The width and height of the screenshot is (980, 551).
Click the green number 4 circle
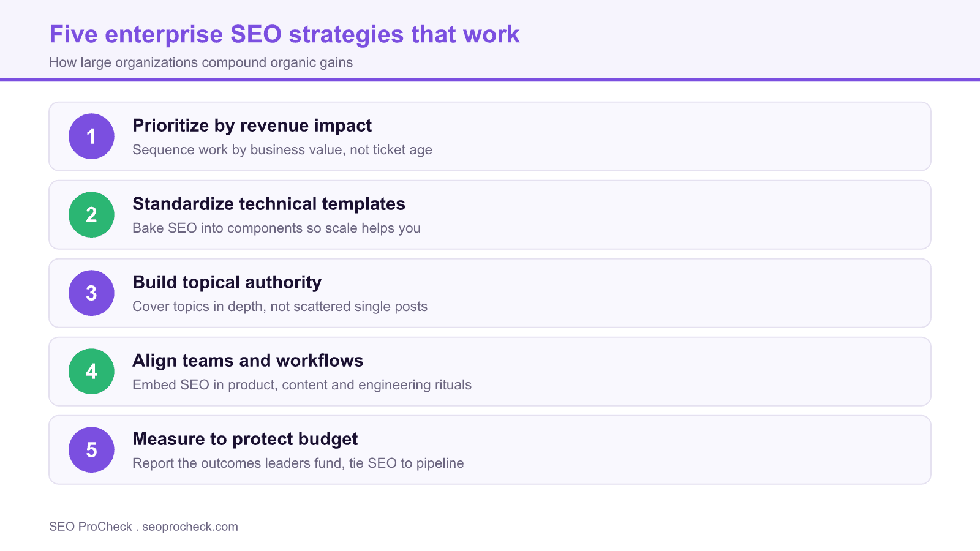tap(91, 372)
